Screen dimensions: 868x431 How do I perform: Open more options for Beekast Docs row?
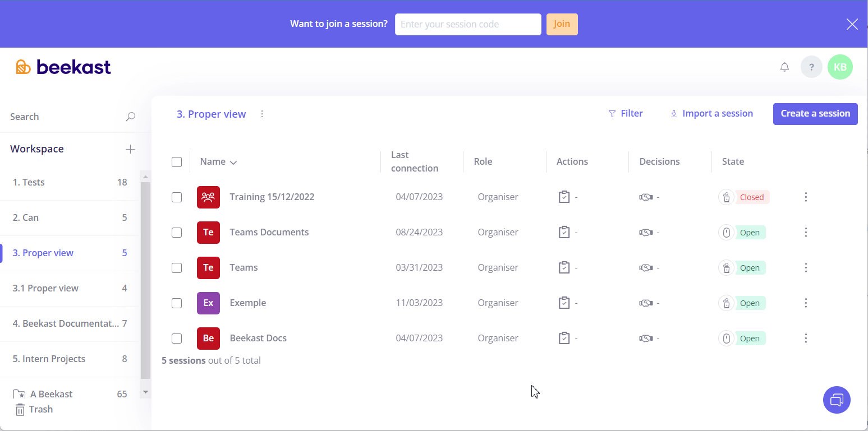806,338
